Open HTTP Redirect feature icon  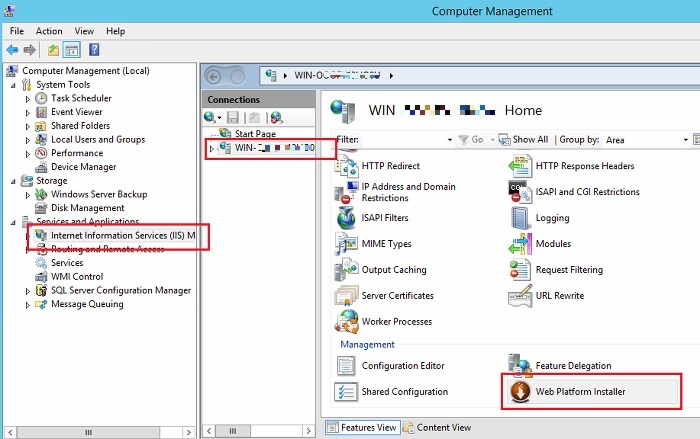(346, 166)
